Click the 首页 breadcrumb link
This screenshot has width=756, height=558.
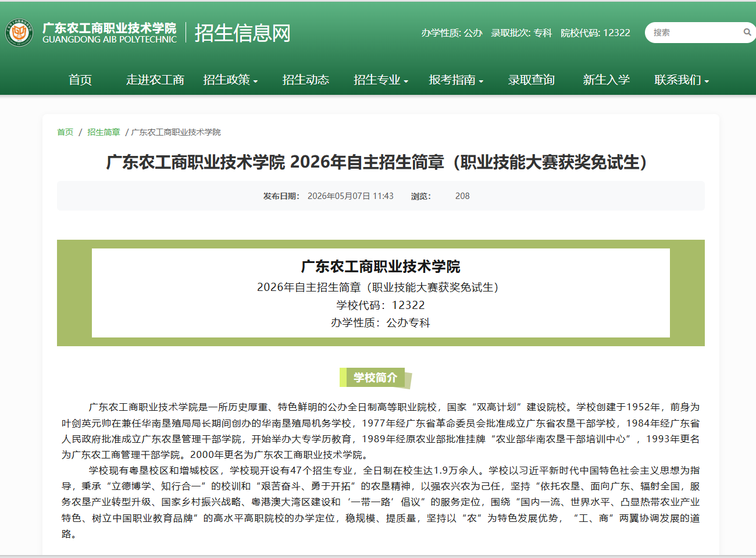tap(65, 132)
